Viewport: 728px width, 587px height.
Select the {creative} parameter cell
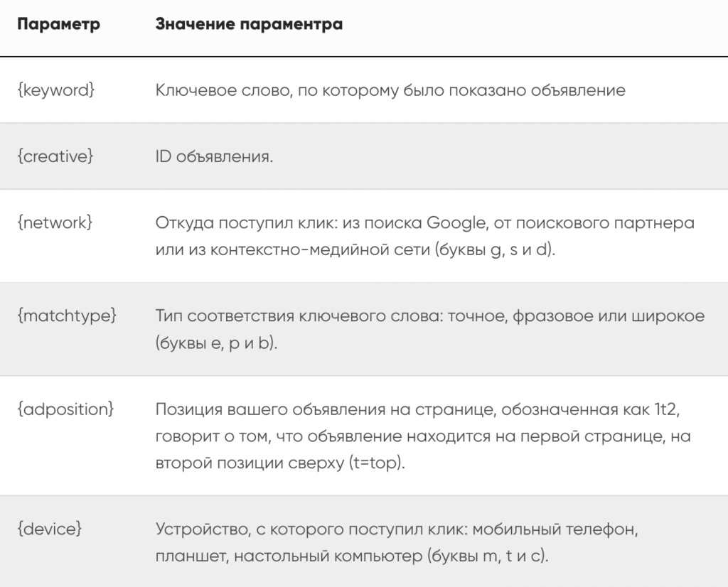pyautogui.click(x=55, y=156)
